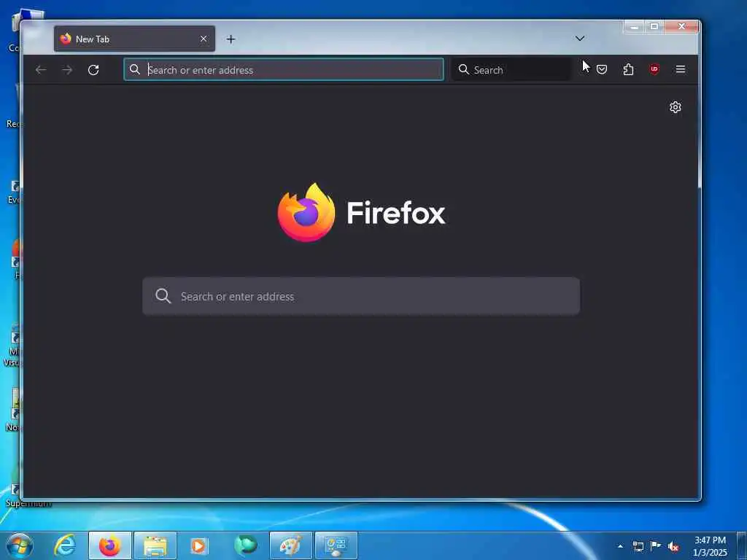Open Windows Media Player from taskbar
This screenshot has width=747, height=560.
(199, 545)
